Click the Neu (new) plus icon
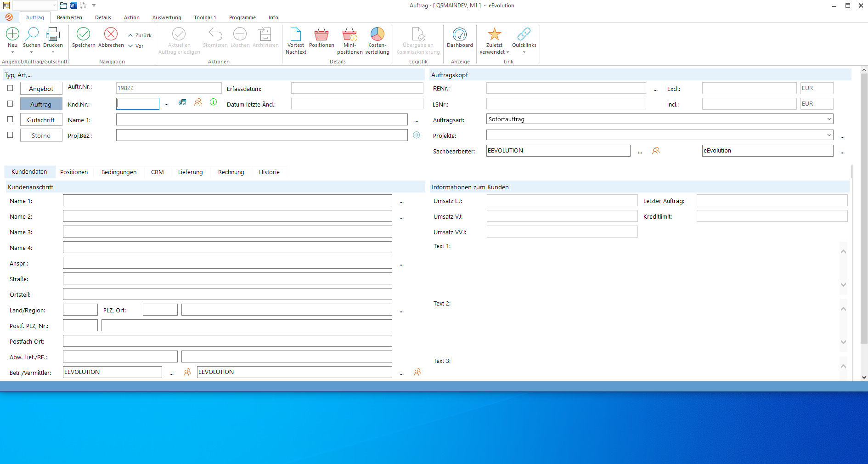The height and width of the screenshot is (464, 868). pos(12,34)
